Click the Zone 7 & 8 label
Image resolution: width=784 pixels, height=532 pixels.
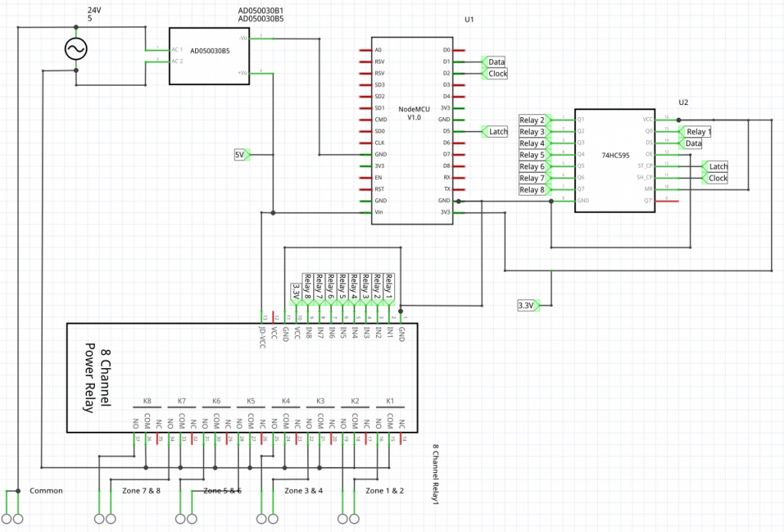[x=142, y=491]
